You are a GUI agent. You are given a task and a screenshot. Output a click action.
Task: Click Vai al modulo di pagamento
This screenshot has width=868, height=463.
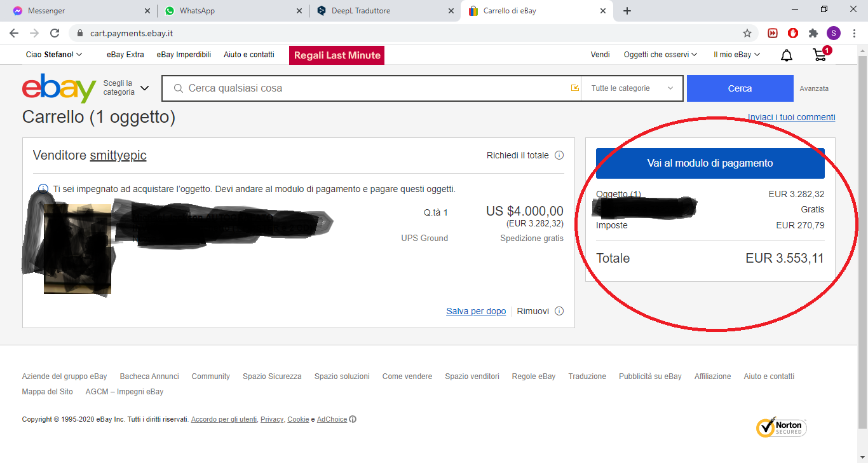click(x=710, y=163)
